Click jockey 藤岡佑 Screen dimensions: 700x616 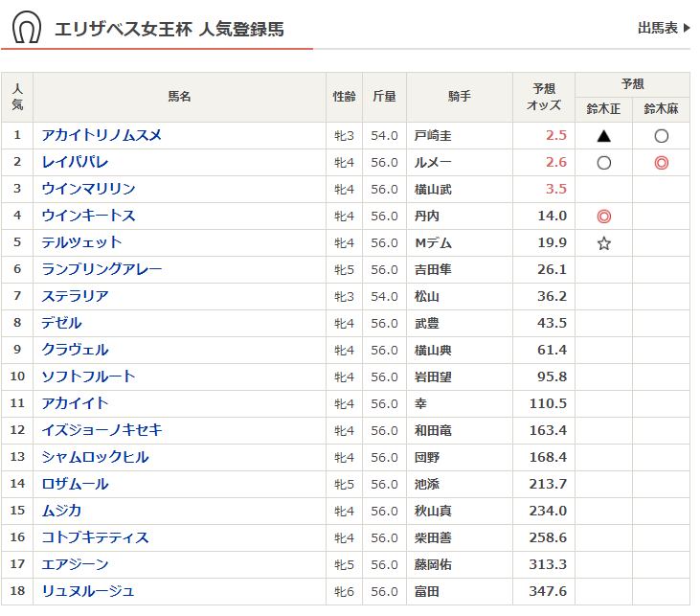tap(433, 564)
